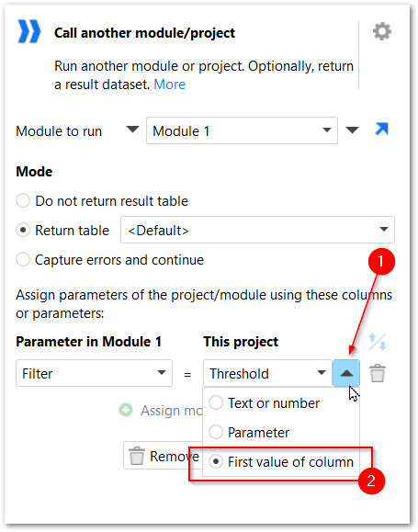
Task: Click the triangle beside Module to run label
Action: coord(132,130)
